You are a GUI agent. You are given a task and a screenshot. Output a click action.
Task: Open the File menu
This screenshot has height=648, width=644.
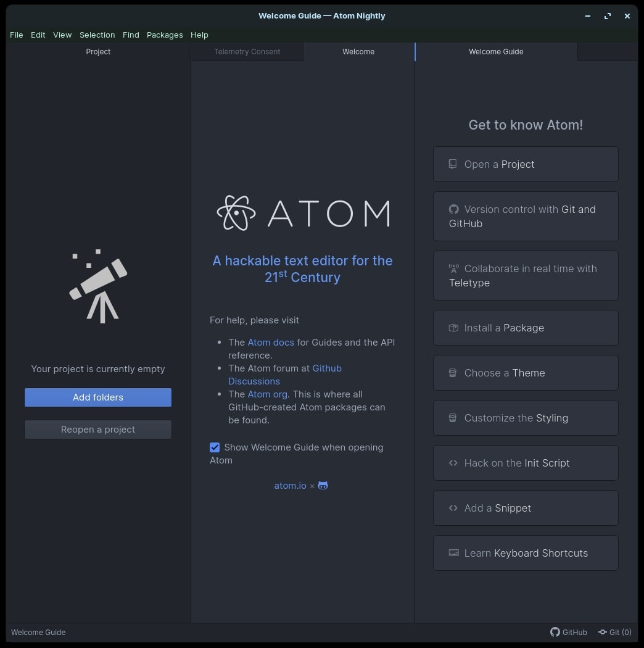coord(17,35)
